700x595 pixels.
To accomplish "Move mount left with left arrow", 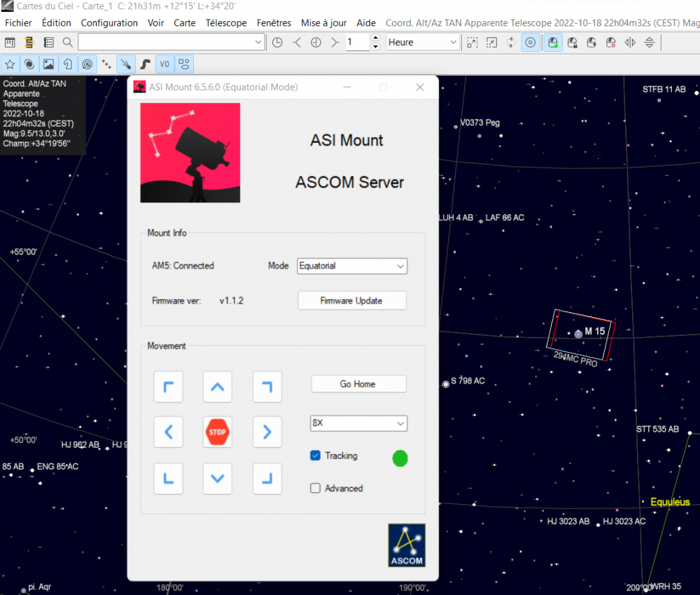I will click(x=168, y=432).
